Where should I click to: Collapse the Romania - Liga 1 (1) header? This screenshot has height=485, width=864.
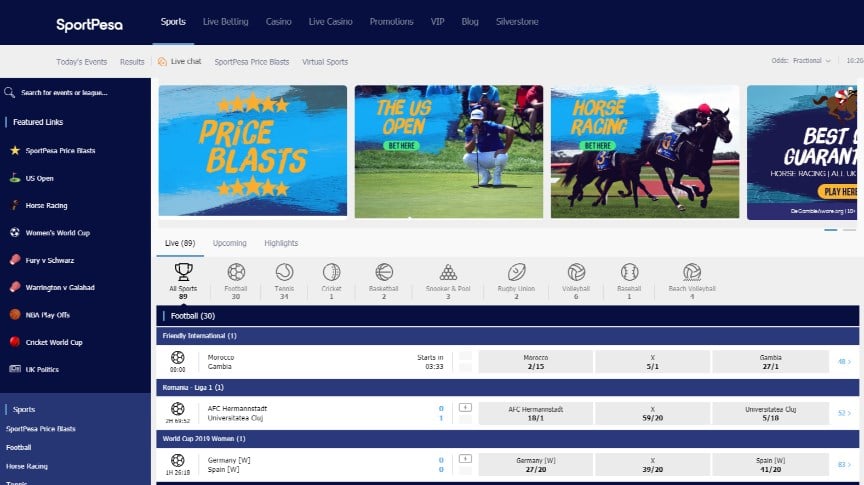point(507,387)
